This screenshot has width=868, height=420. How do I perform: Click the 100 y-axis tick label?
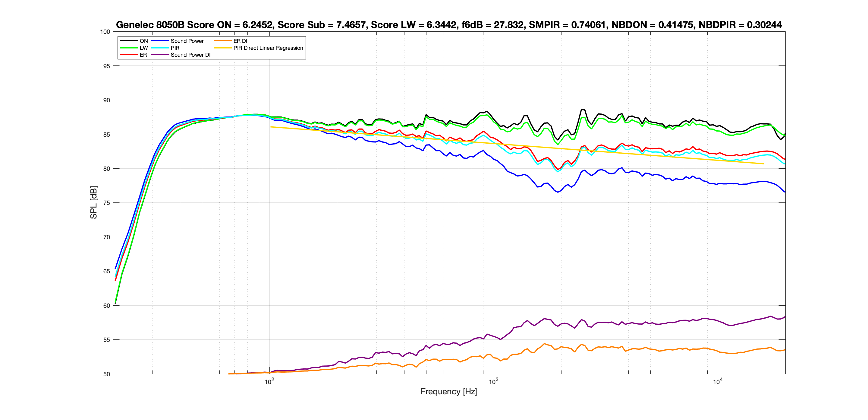pyautogui.click(x=105, y=32)
